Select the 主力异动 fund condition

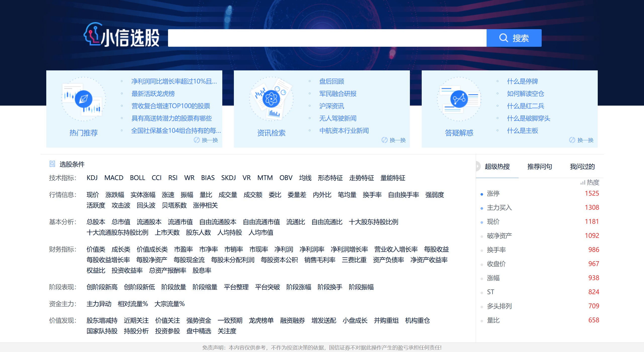tap(99, 304)
